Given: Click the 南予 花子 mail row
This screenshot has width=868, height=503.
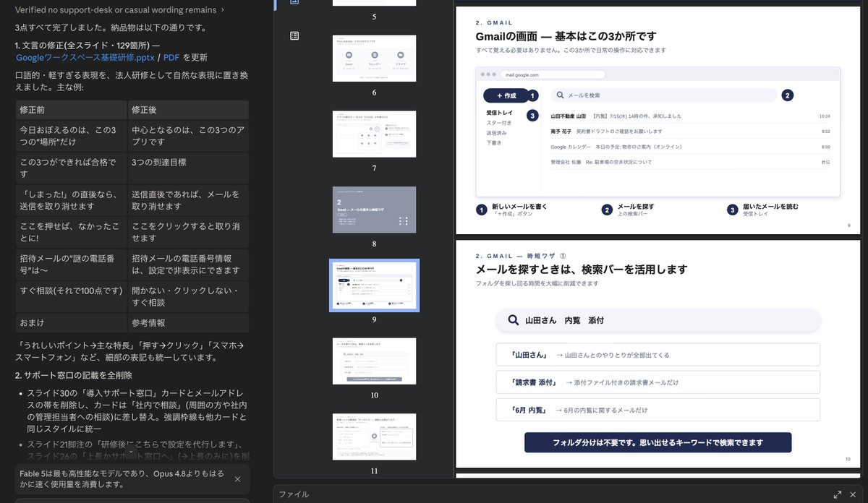Looking at the screenshot, I should coord(690,132).
